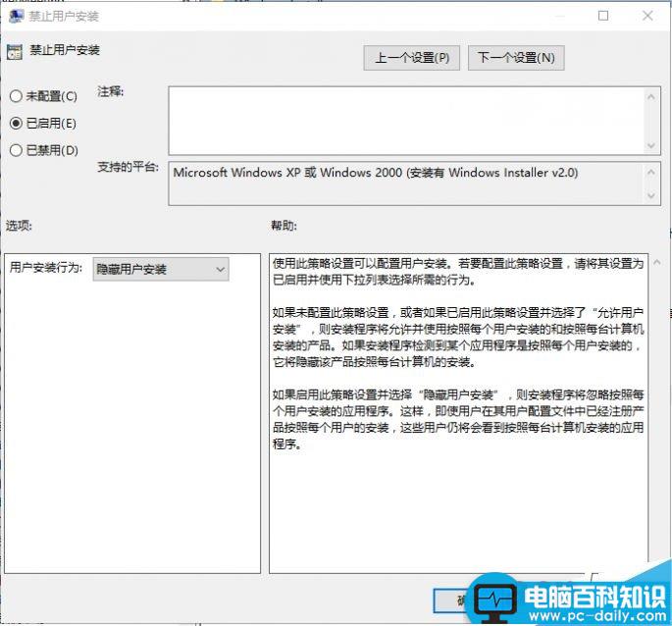Go to 下一个设置(N) next setting
This screenshot has width=672, height=626.
(516, 58)
